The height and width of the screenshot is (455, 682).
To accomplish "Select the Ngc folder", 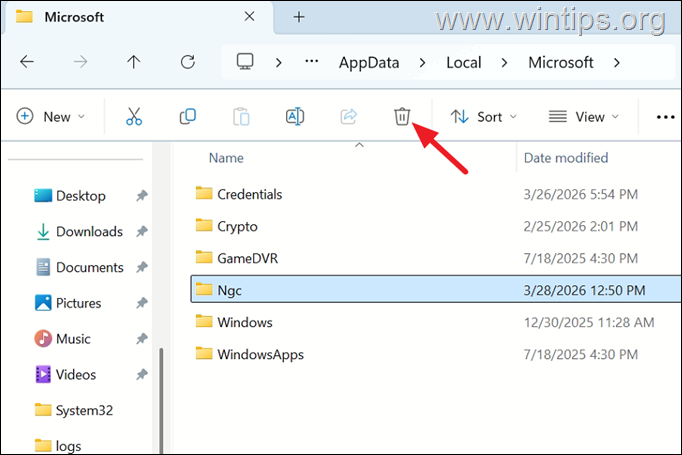I will click(x=436, y=290).
